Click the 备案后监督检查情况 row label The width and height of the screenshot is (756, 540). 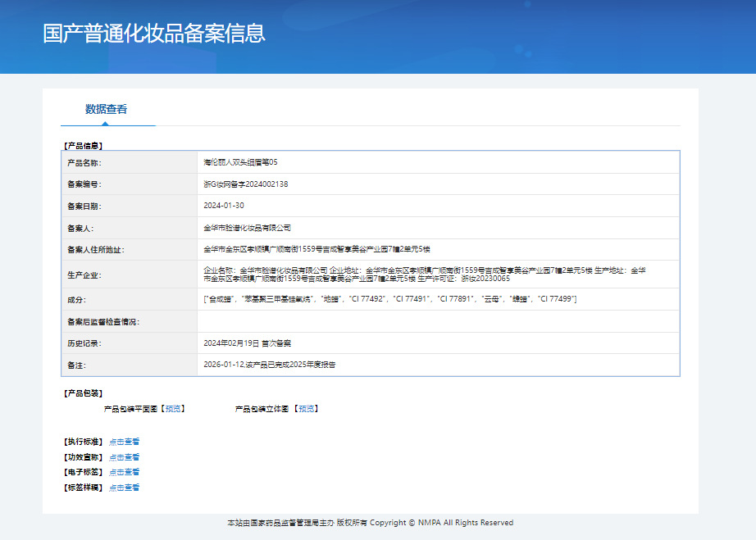(x=103, y=322)
